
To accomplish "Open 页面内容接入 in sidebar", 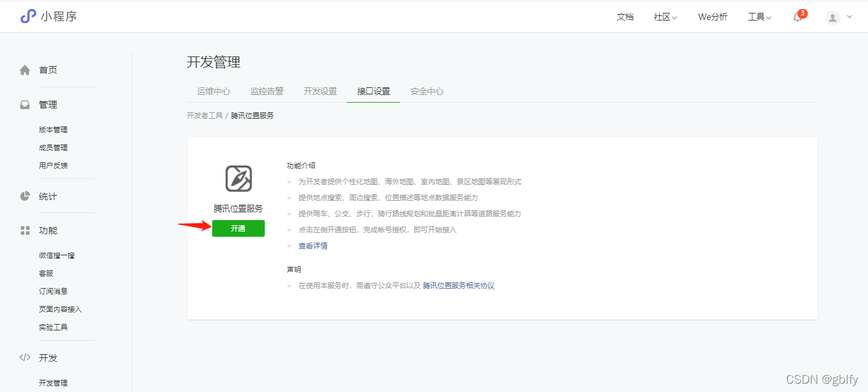I will [60, 309].
